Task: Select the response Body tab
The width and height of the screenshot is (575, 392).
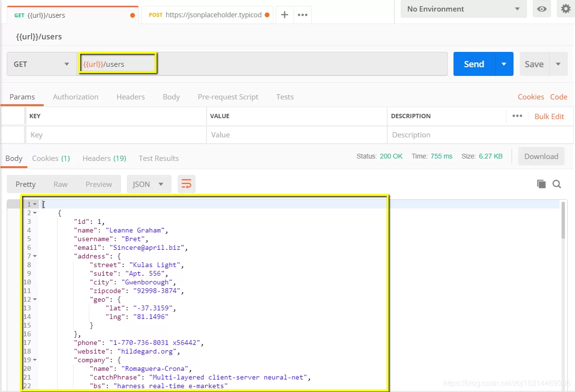Action: pos(14,159)
